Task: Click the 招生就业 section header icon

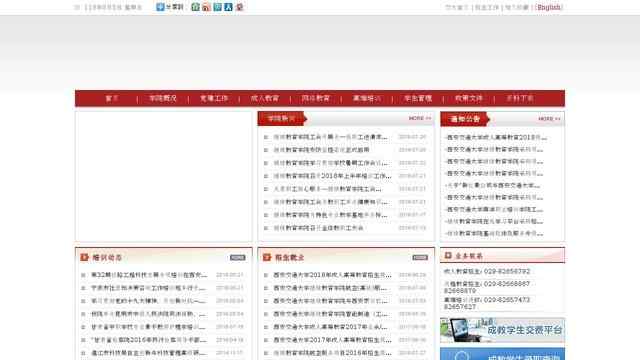Action: click(267, 257)
